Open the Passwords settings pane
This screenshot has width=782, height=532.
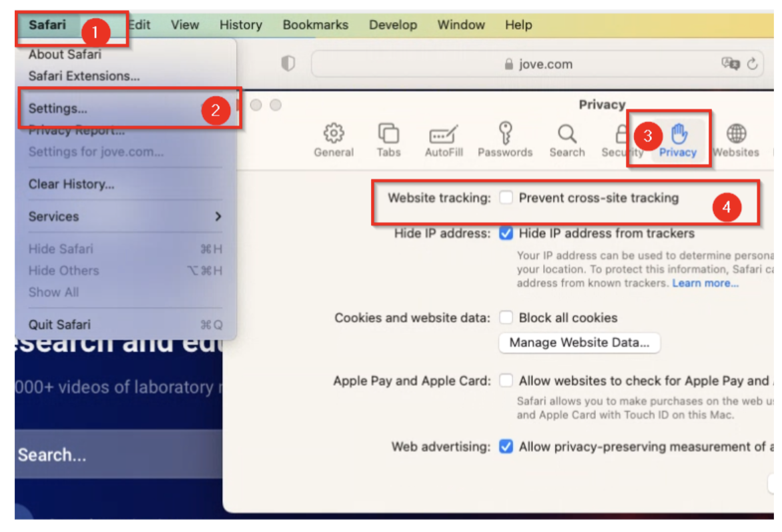click(x=504, y=140)
